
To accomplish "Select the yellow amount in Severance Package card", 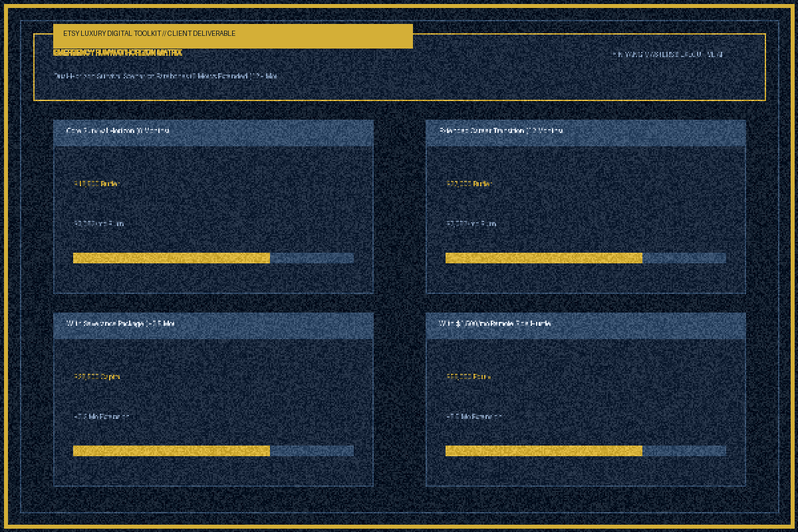I will pyautogui.click(x=97, y=376).
